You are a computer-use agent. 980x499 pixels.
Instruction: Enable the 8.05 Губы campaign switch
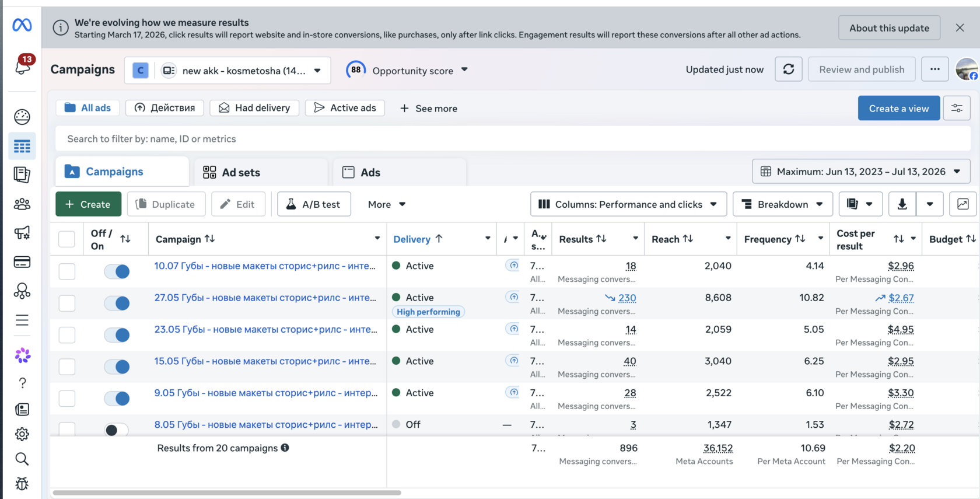(117, 430)
